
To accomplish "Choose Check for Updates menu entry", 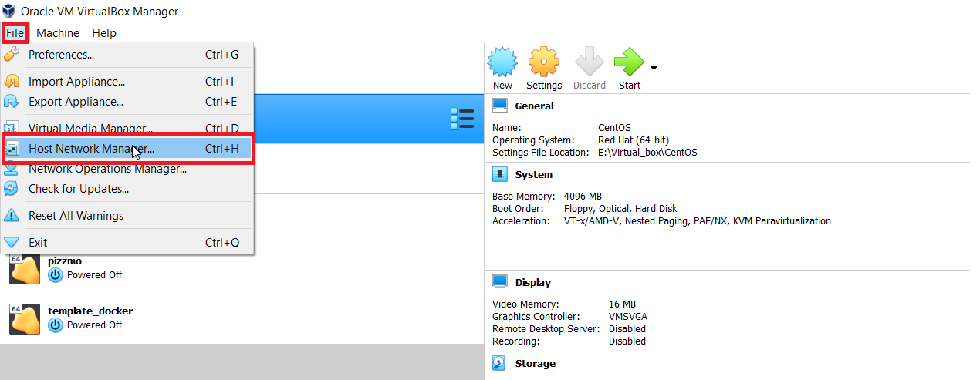I will coord(127,189).
